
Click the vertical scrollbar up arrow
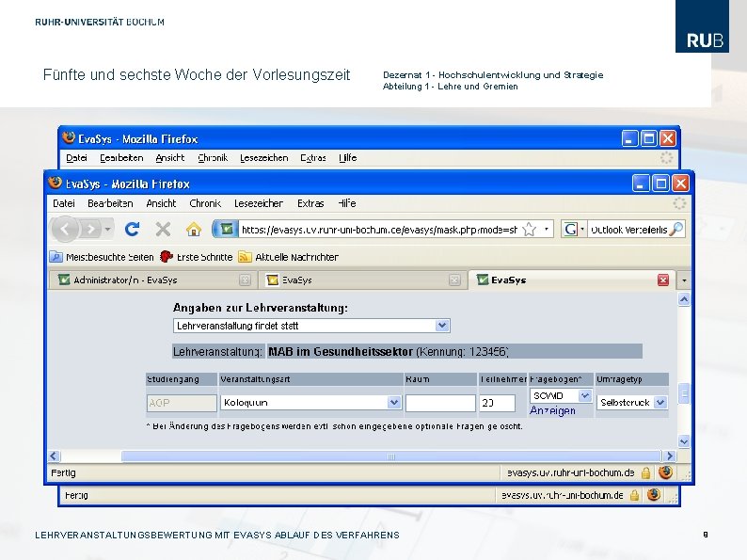pyautogui.click(x=684, y=299)
